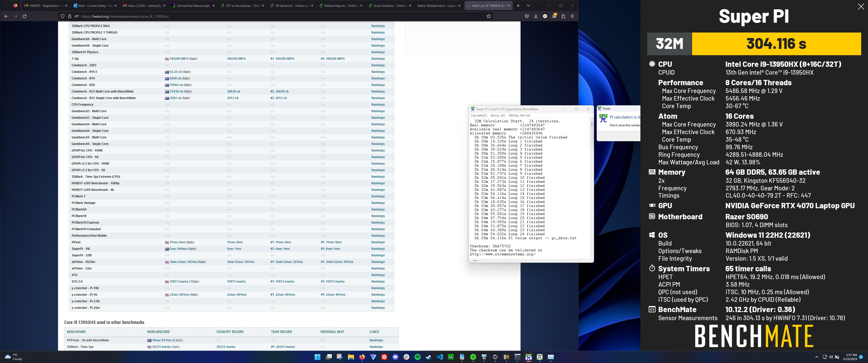Viewport: 868px width, 363px height.
Task: Open site permissions icon in address bar
Action: point(76,16)
